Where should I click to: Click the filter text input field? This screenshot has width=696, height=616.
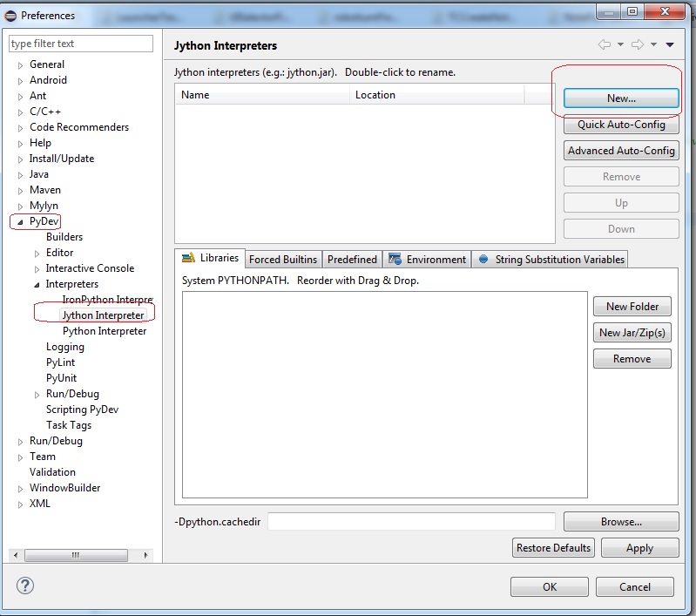(x=81, y=44)
